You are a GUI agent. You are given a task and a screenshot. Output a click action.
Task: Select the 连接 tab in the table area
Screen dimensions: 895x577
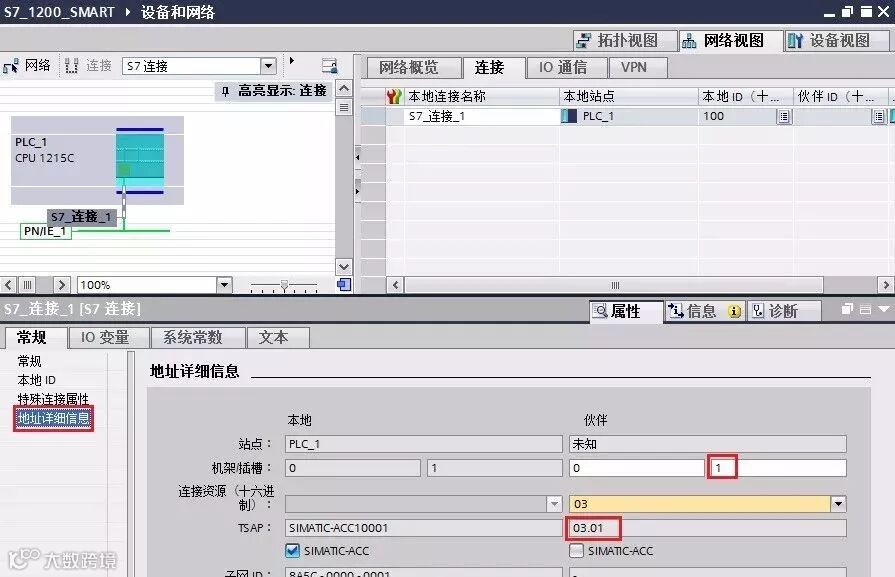coord(494,67)
